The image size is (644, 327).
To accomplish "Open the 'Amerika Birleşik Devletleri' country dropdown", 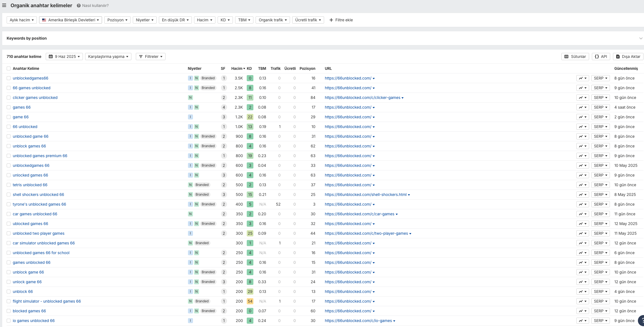I will [x=70, y=20].
